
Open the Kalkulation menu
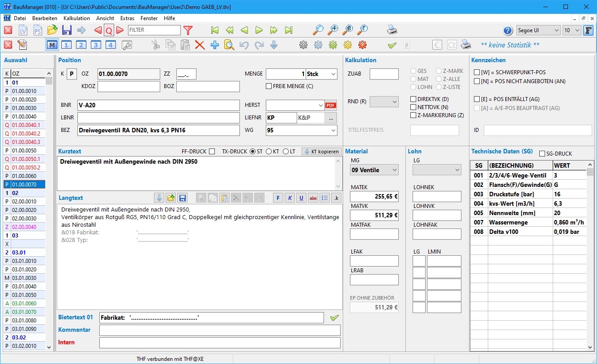[77, 18]
